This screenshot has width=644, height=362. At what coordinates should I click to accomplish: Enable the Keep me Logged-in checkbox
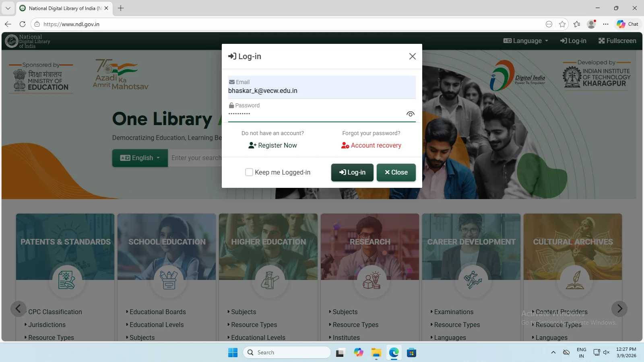pyautogui.click(x=249, y=172)
